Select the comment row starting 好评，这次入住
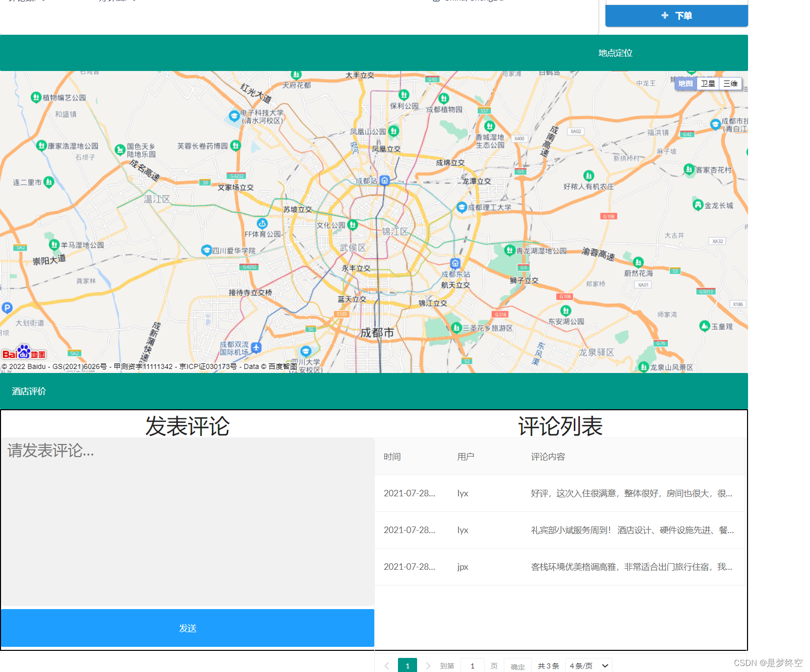Screen dimensions: 810x672 tap(560, 493)
